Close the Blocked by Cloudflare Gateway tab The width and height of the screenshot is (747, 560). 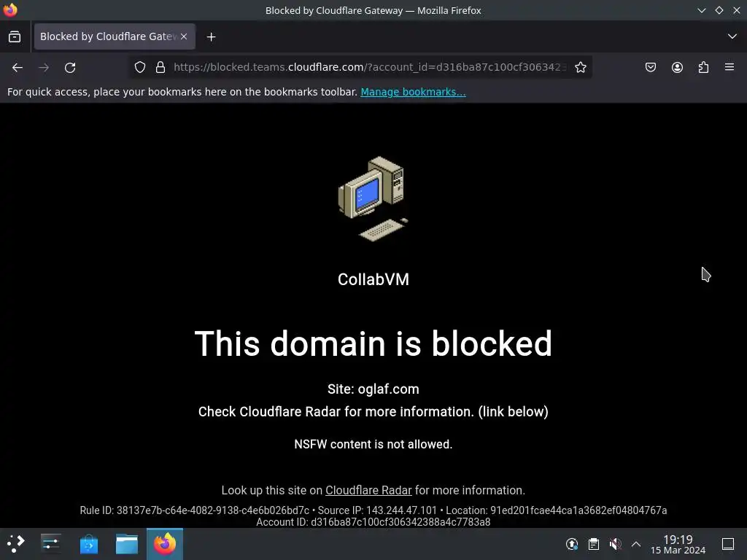[x=184, y=36]
